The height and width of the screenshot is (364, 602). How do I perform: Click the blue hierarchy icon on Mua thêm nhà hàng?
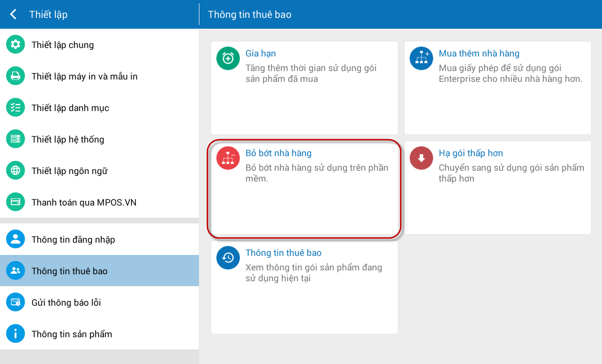coord(421,58)
